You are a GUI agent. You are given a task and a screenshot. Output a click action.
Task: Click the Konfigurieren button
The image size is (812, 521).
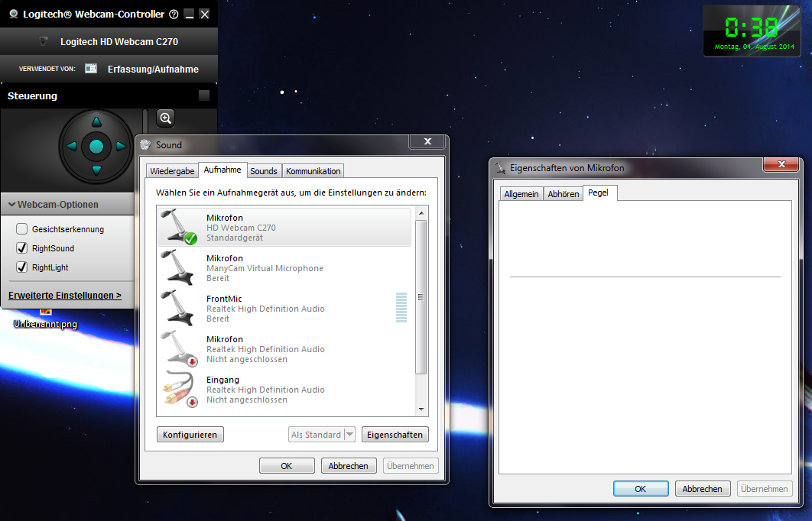[190, 435]
